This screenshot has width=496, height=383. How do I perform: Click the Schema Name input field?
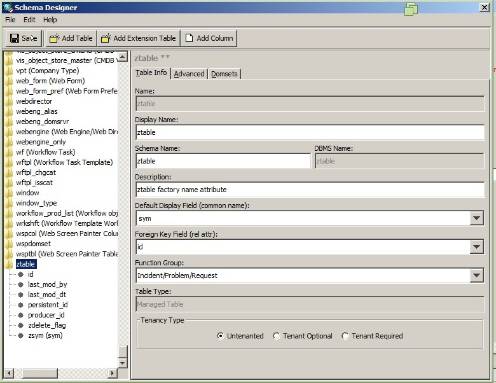[x=223, y=161]
